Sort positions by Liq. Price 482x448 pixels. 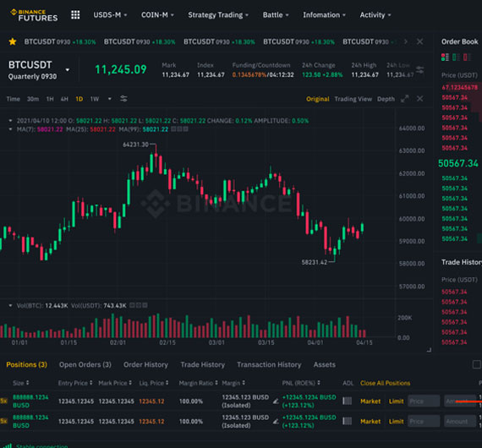point(154,383)
